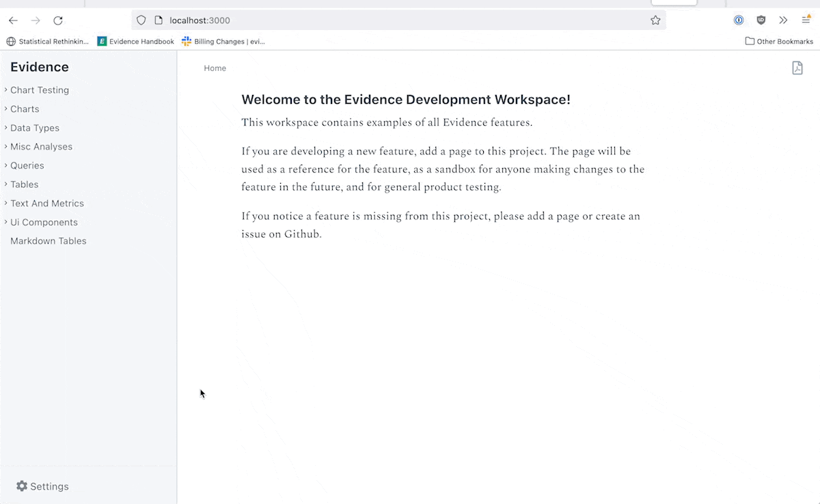
Task: Click the browser back arrow
Action: click(x=13, y=20)
